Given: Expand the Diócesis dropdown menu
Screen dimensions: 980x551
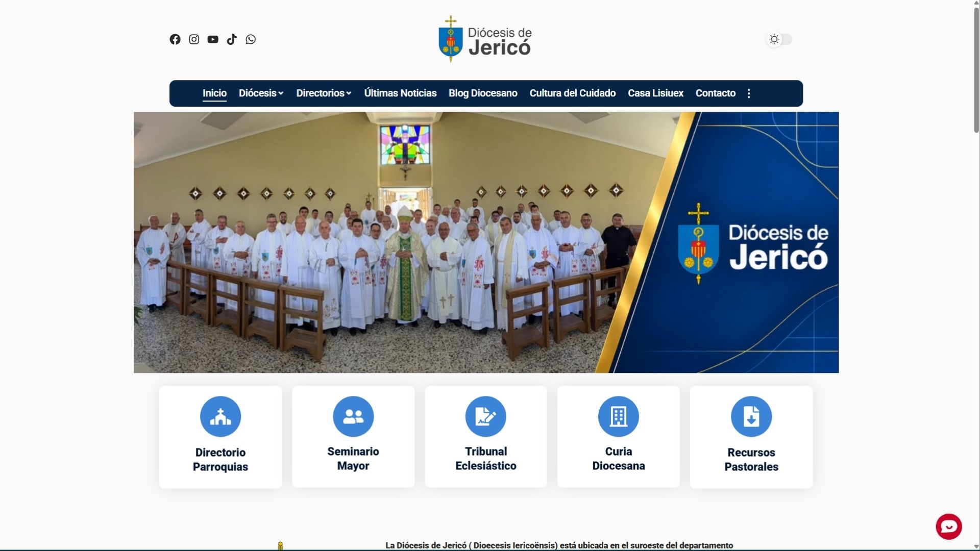Looking at the screenshot, I should [261, 93].
